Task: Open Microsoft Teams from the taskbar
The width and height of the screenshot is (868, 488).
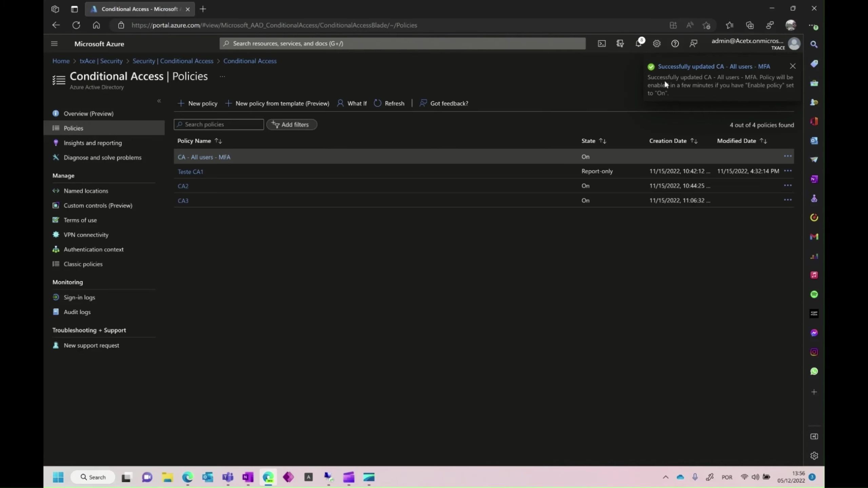Action: pos(228,477)
